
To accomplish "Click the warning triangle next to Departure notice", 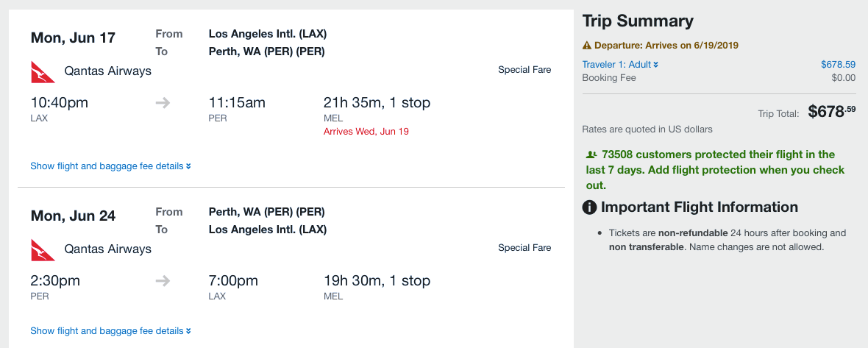I will 587,46.
